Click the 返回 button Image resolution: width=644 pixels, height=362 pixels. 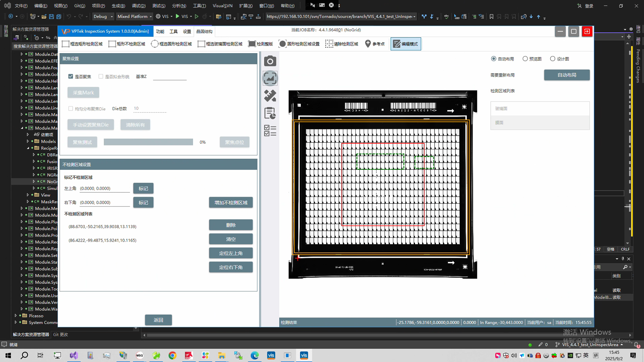point(158,320)
